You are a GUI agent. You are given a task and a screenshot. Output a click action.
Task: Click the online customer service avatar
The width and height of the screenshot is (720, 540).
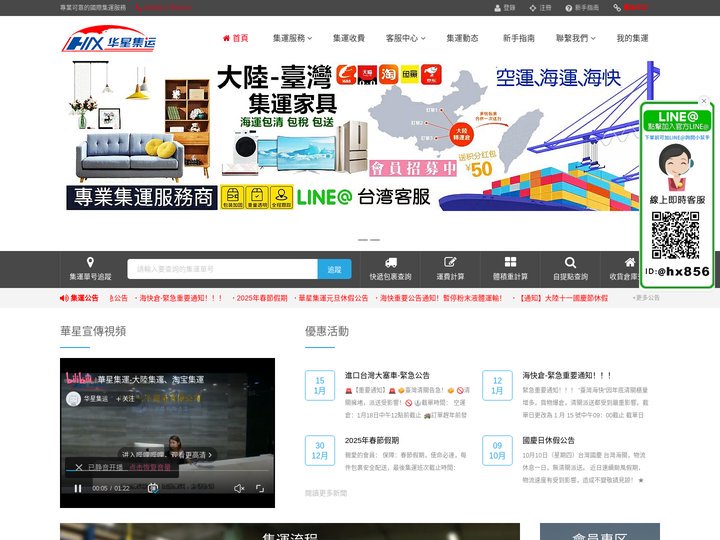676,167
